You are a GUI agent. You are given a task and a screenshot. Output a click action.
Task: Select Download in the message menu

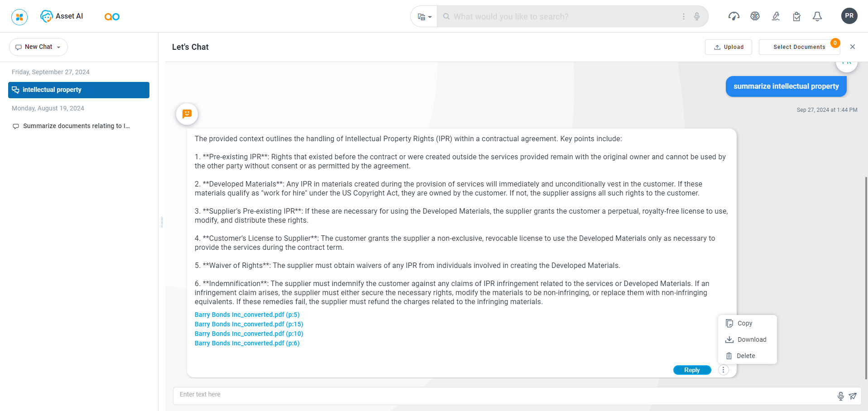point(751,339)
